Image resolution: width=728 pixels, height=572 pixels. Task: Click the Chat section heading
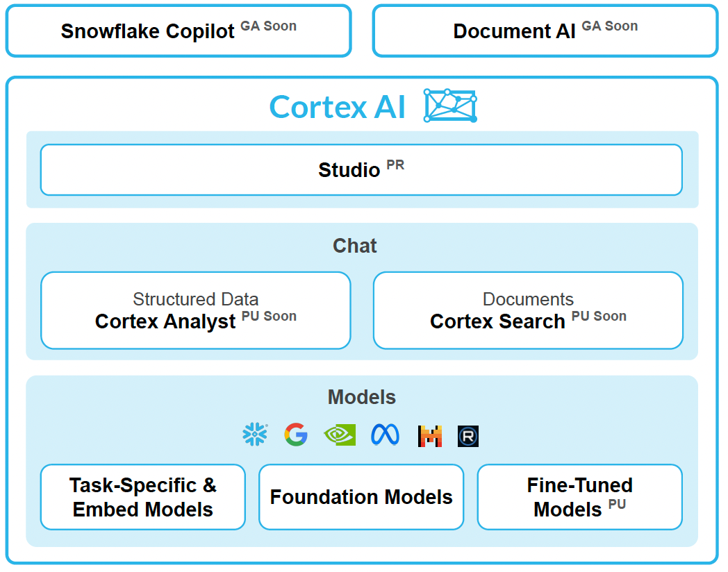355,246
